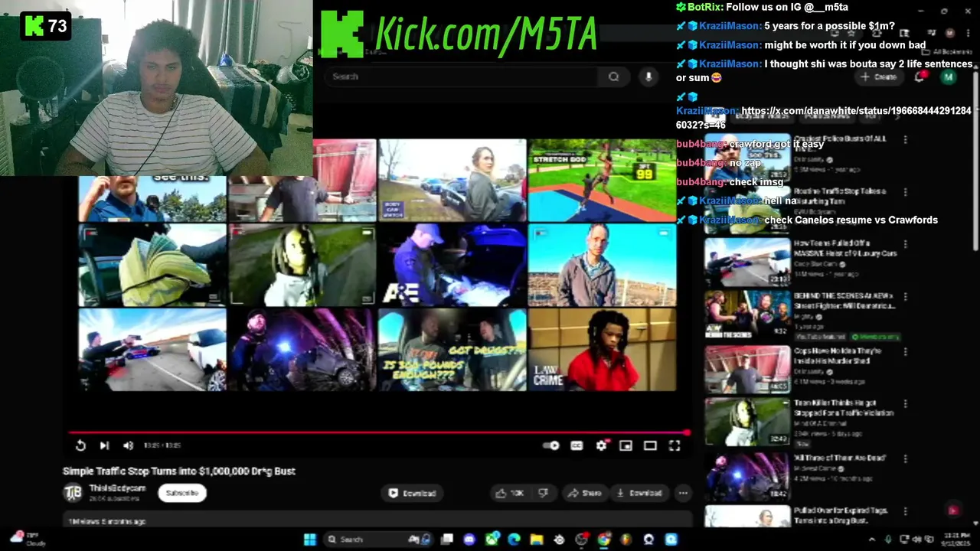Open Xbox app from taskbar
Image resolution: width=980 pixels, height=551 pixels.
(x=492, y=540)
